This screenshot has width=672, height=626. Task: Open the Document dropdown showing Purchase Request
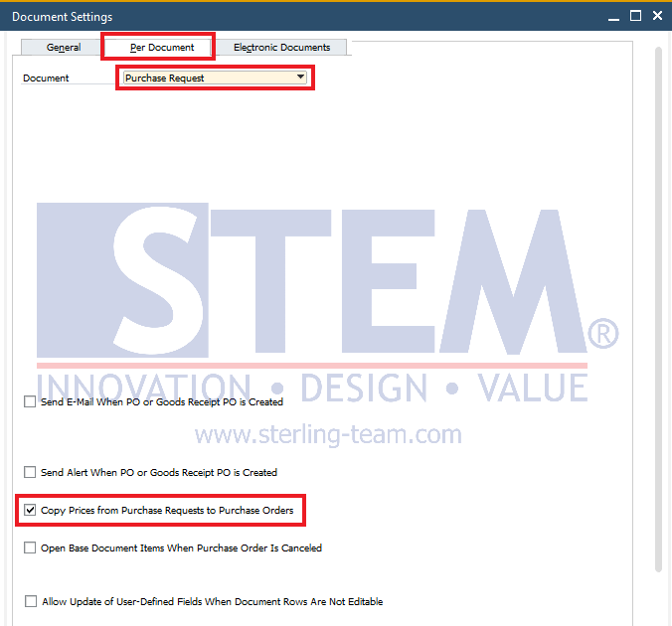pos(215,78)
